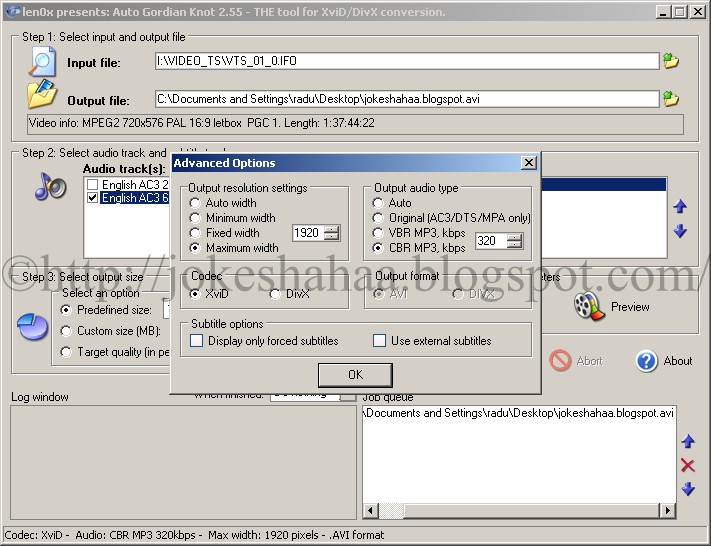Move job down in the Job queue

click(688, 488)
